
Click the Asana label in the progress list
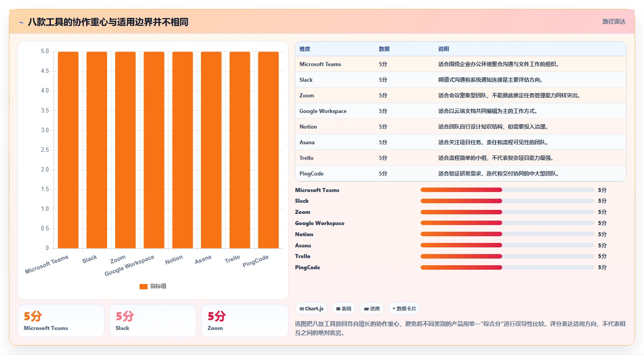[303, 246]
